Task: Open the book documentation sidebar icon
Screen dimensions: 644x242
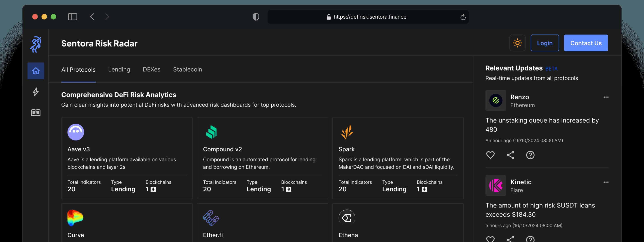Action: click(x=36, y=113)
